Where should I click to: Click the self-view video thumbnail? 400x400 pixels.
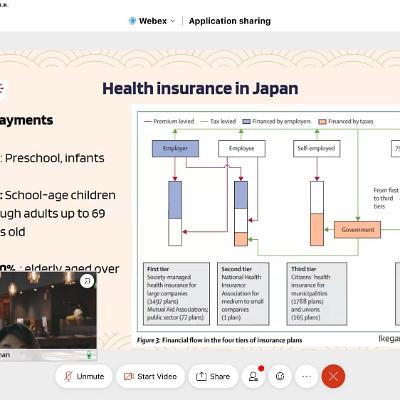pyautogui.click(x=48, y=310)
